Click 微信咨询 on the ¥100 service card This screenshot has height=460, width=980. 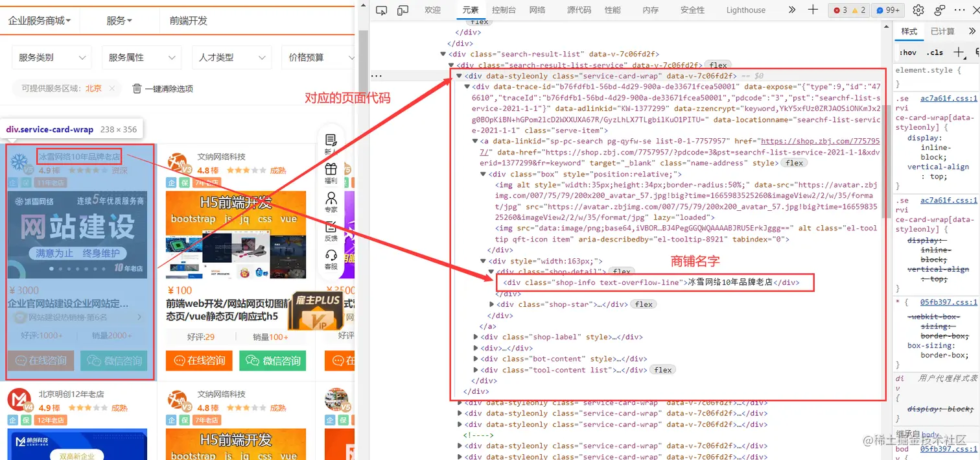click(272, 361)
